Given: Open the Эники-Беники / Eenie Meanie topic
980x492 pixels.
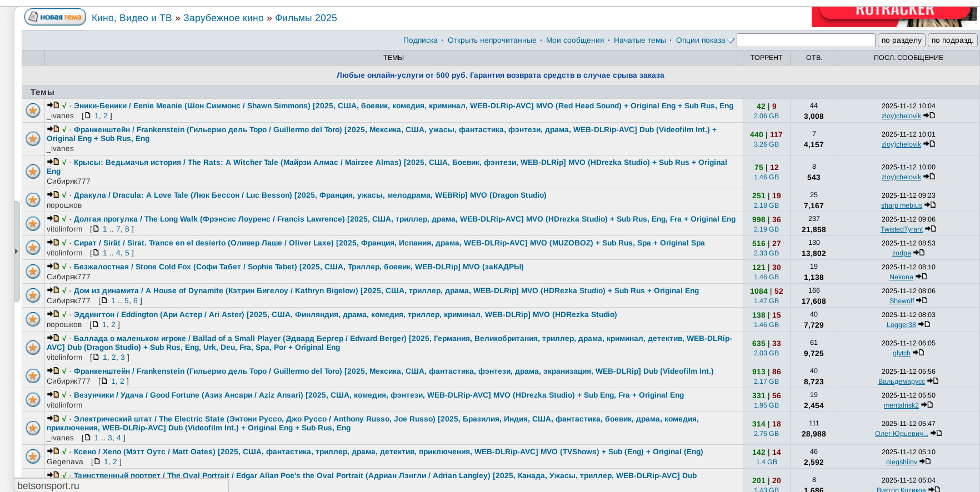Looking at the screenshot, I should (403, 106).
